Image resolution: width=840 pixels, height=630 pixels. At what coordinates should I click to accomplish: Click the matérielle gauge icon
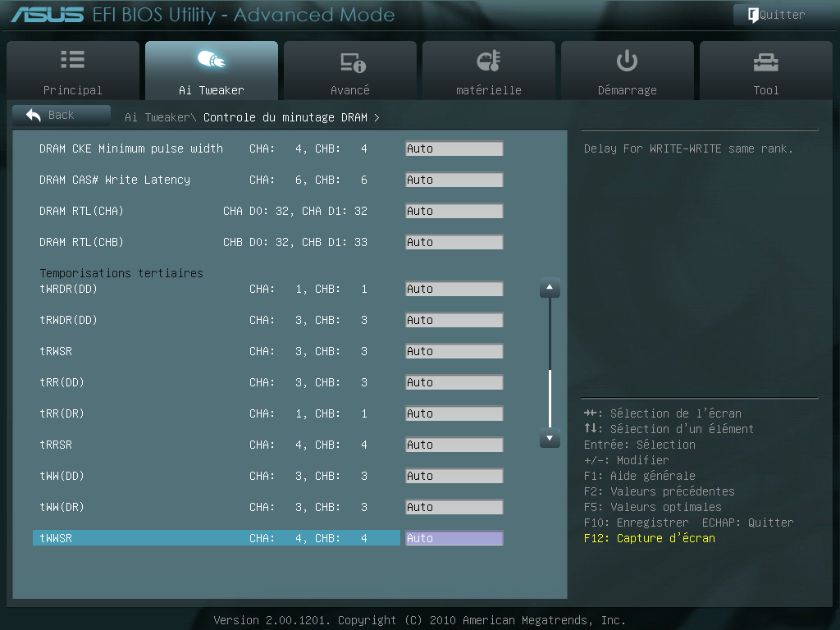[488, 61]
